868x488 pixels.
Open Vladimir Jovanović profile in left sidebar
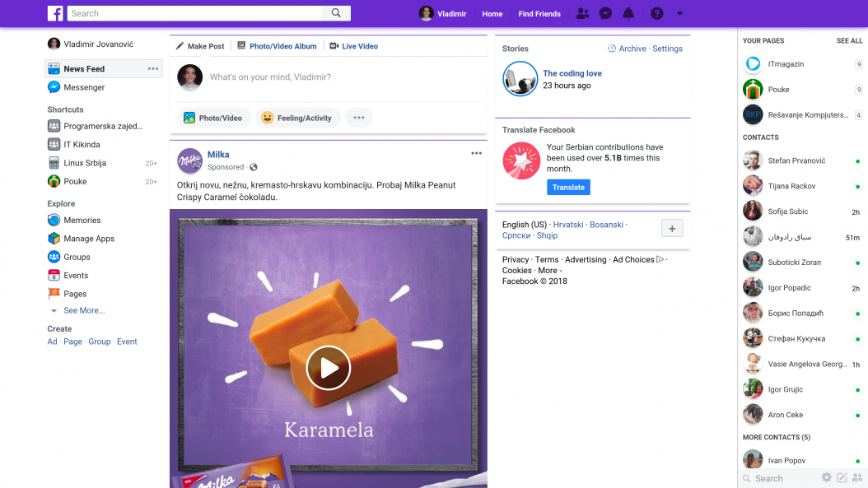coord(91,44)
